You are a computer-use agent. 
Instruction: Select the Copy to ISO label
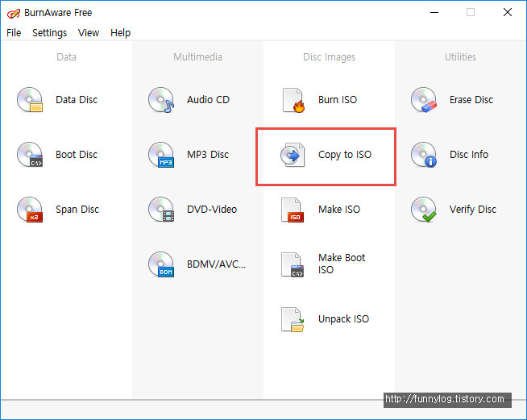pyautogui.click(x=345, y=155)
